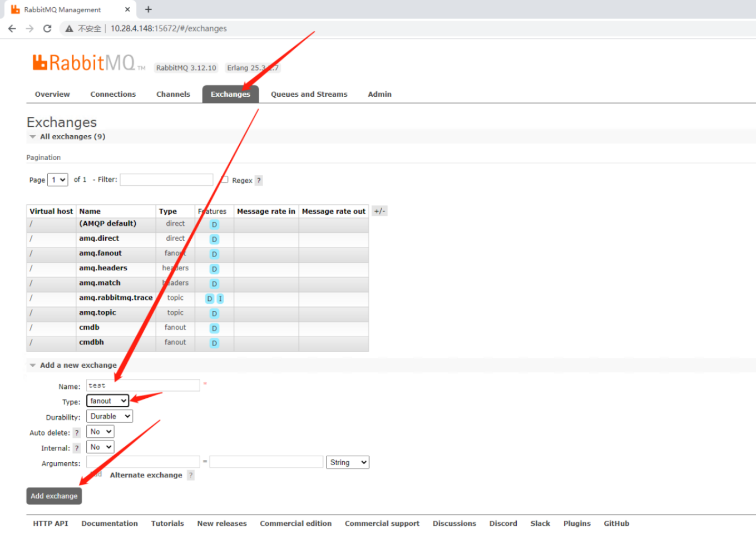Open the Discussions link
The width and height of the screenshot is (756, 543).
point(454,524)
